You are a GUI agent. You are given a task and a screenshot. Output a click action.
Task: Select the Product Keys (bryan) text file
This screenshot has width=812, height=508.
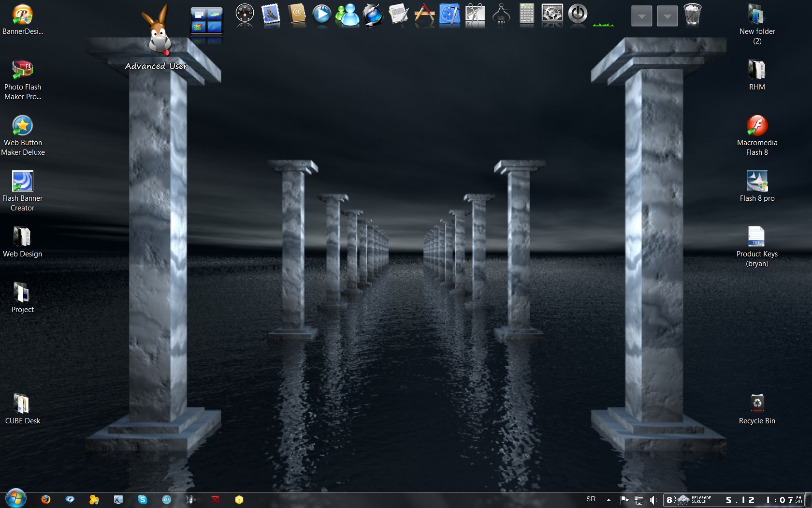pos(756,237)
